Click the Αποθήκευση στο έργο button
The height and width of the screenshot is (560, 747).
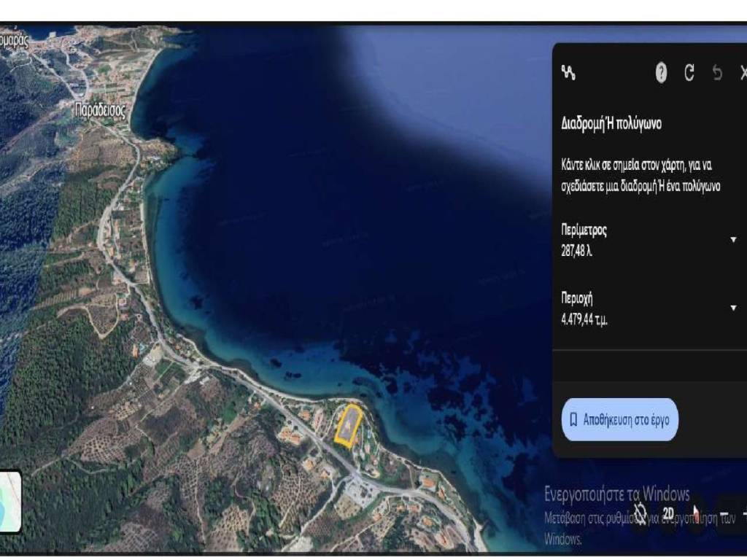pyautogui.click(x=619, y=419)
